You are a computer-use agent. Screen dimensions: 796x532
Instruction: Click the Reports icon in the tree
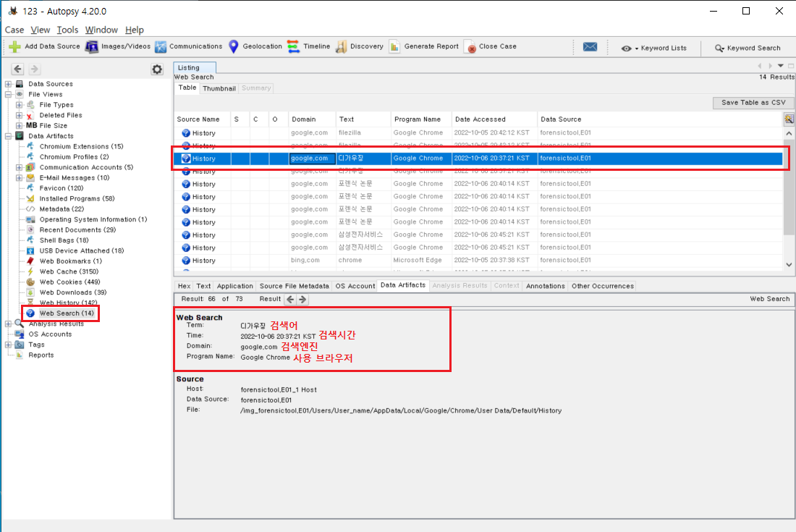click(x=20, y=355)
